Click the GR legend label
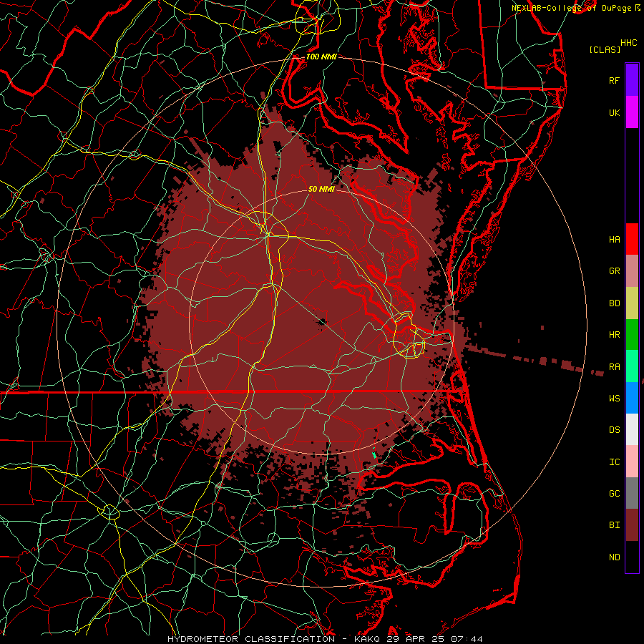The width and height of the screenshot is (644, 644). coord(614,271)
